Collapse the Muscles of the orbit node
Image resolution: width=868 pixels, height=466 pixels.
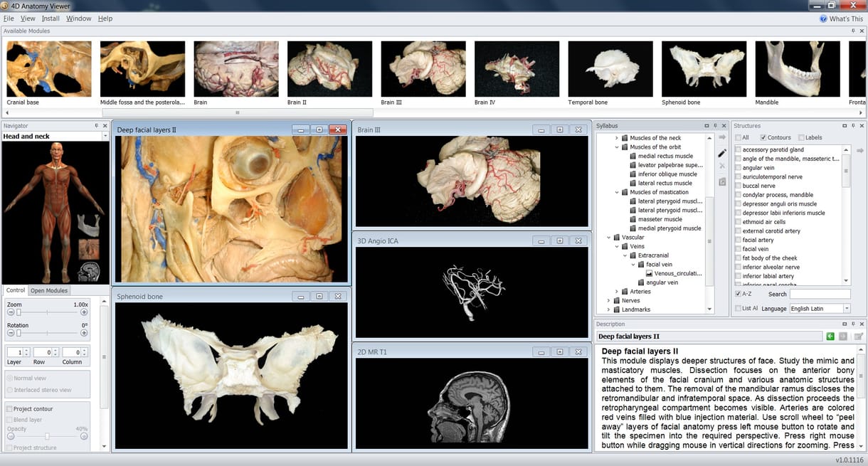pyautogui.click(x=617, y=147)
